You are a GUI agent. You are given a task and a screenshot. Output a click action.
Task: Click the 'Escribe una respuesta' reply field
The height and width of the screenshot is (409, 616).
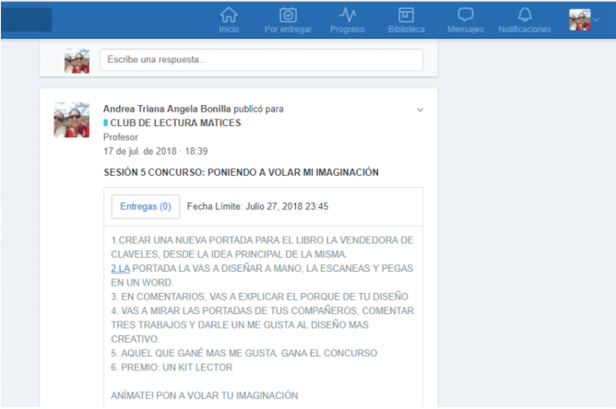(261, 60)
